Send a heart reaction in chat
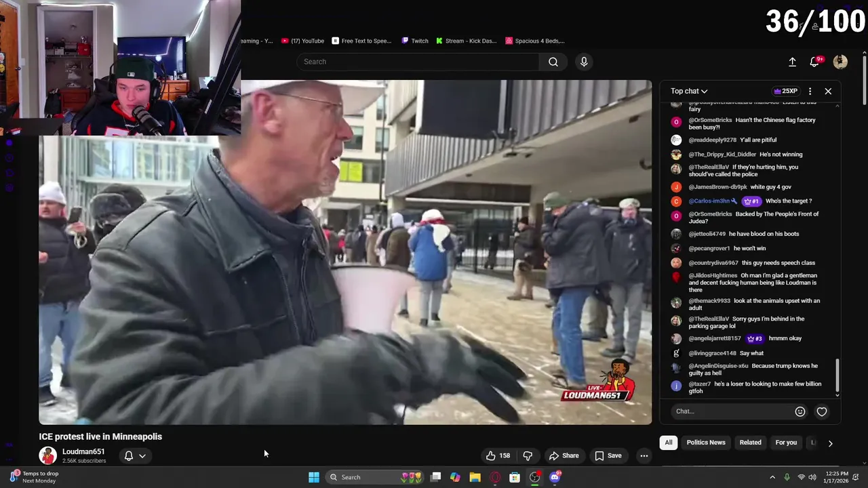Viewport: 868px width, 488px height. point(822,411)
